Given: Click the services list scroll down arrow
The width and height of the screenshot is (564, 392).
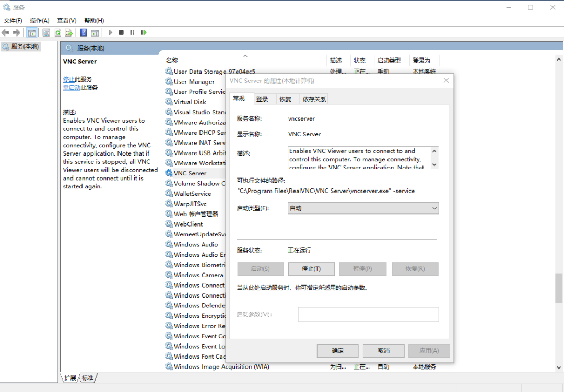Looking at the screenshot, I should (x=559, y=367).
